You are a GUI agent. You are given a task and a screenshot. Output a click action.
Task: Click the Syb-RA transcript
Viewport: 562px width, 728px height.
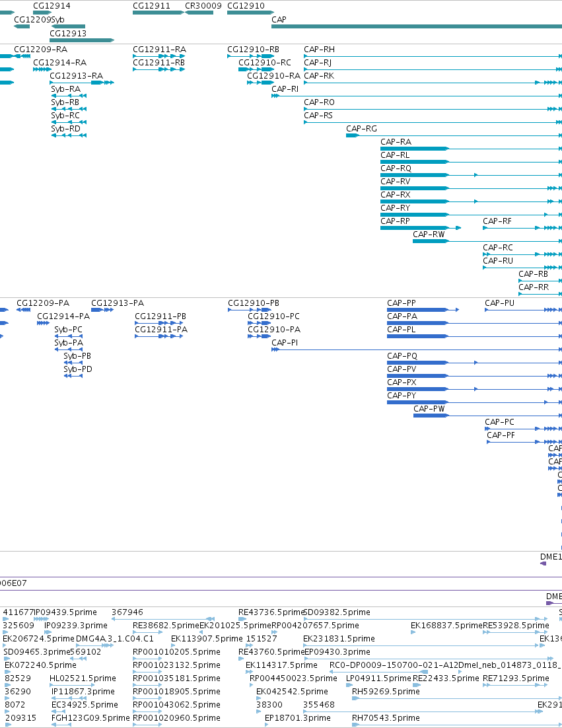65,89
